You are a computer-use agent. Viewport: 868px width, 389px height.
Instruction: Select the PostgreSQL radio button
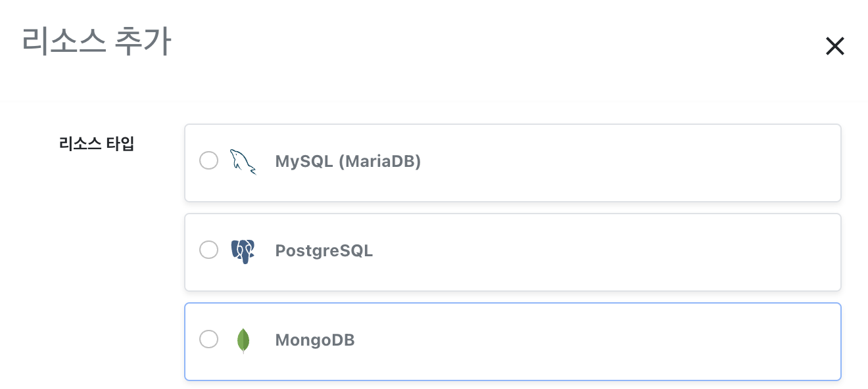click(x=208, y=250)
